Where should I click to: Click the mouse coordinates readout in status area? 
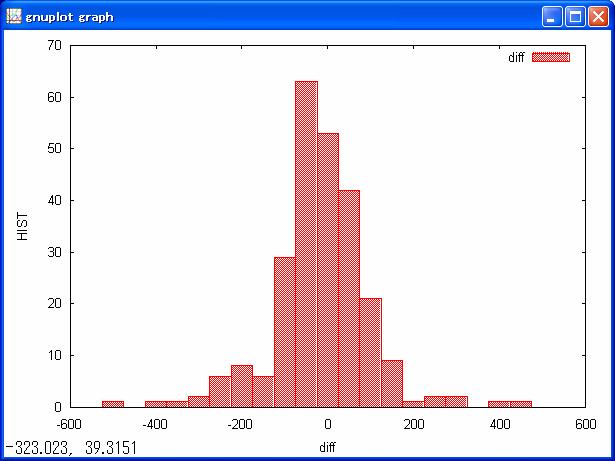click(x=70, y=448)
